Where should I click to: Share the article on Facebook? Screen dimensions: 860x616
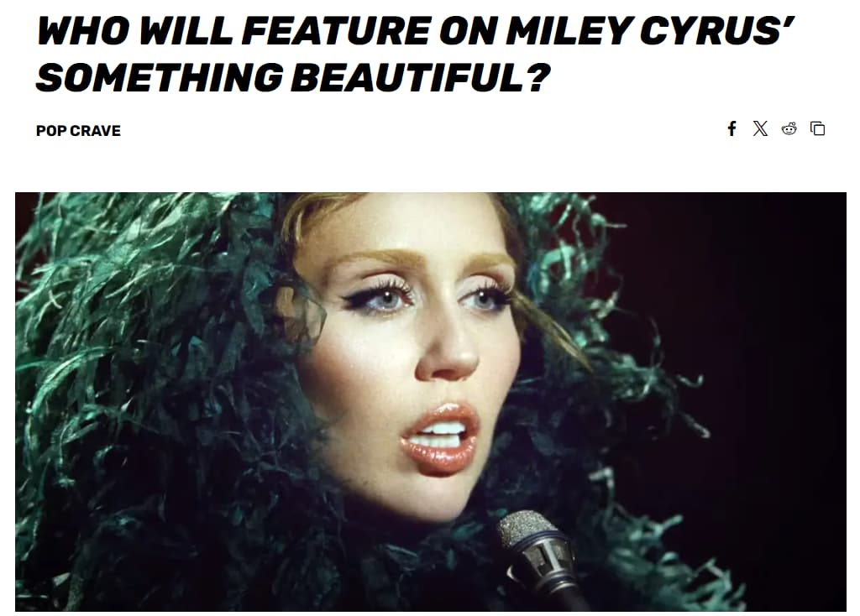732,128
